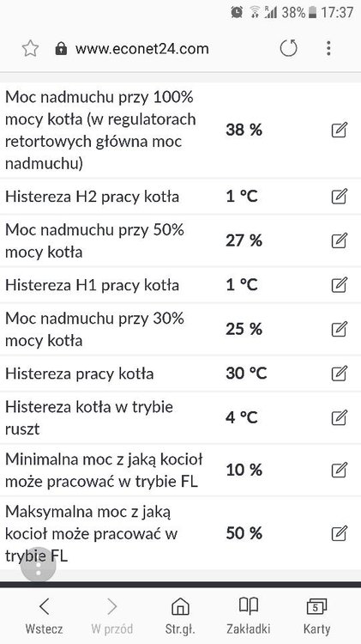Open the browser three-dot menu
This screenshot has height=644, width=361.
coord(328,48)
